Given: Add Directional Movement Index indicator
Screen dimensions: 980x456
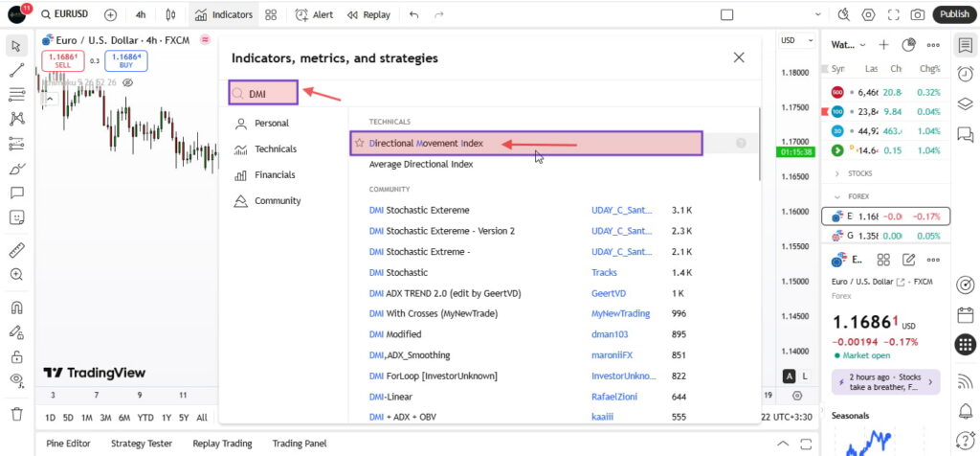Looking at the screenshot, I should click(x=526, y=144).
